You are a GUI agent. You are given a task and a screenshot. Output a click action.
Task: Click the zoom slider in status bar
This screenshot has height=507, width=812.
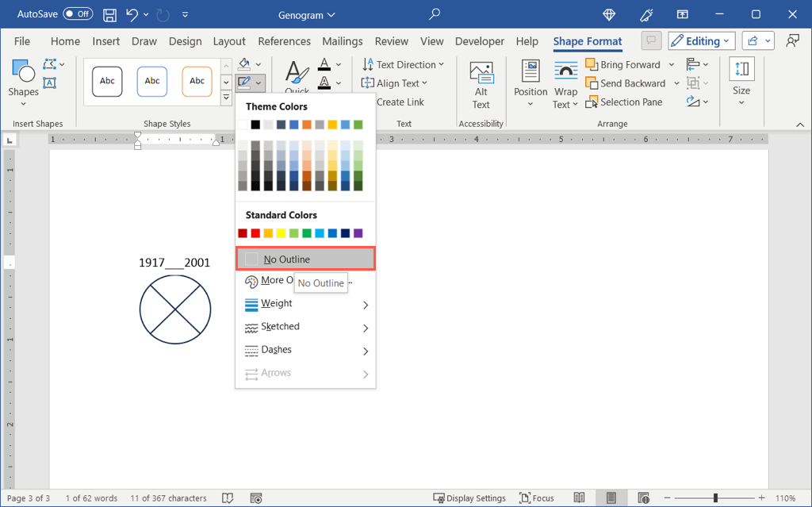(715, 498)
